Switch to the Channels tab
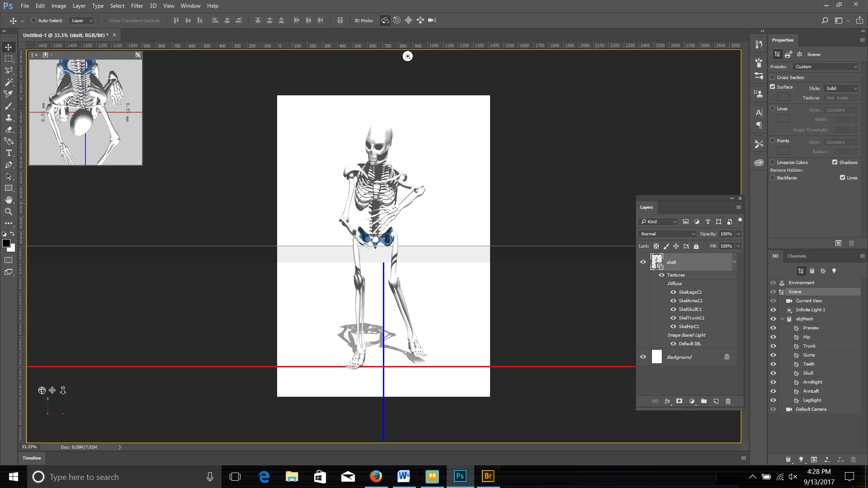This screenshot has height=488, width=868. [797, 256]
